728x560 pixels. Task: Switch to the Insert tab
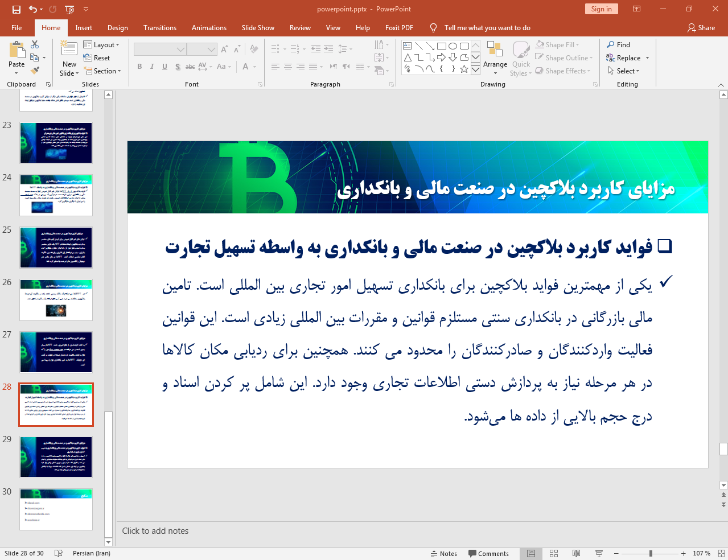(84, 27)
